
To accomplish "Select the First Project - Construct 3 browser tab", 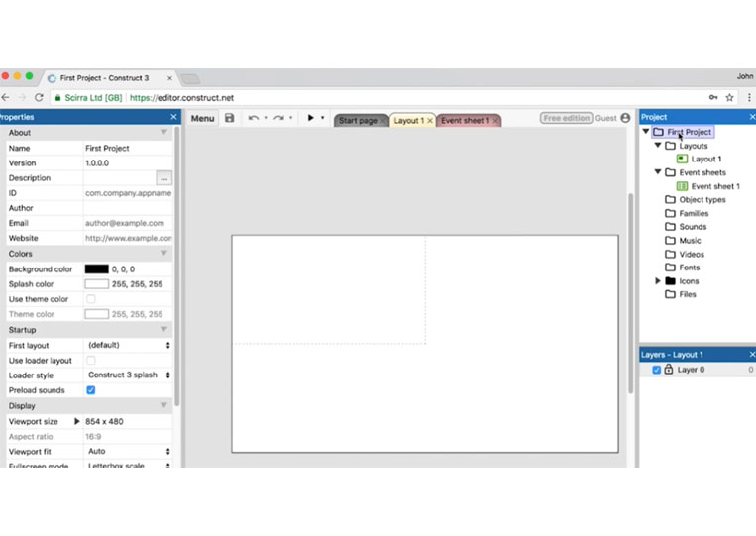I will click(104, 78).
